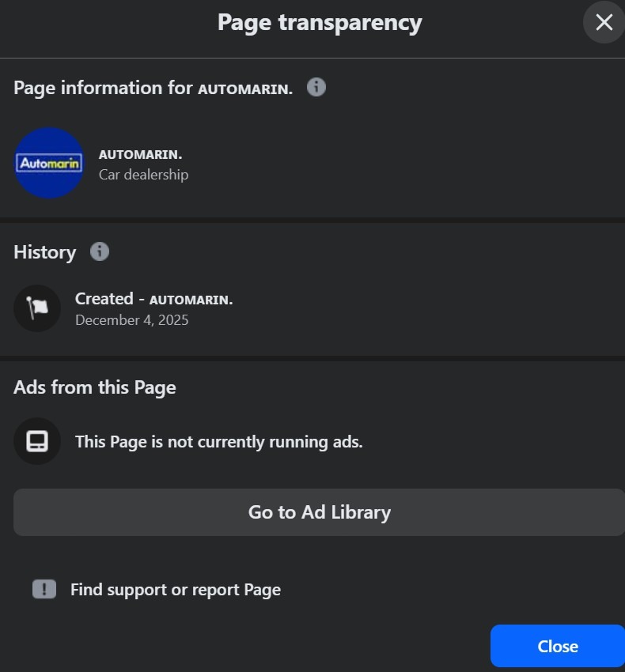
Task: Click the ads monitor icon
Action: [37, 441]
